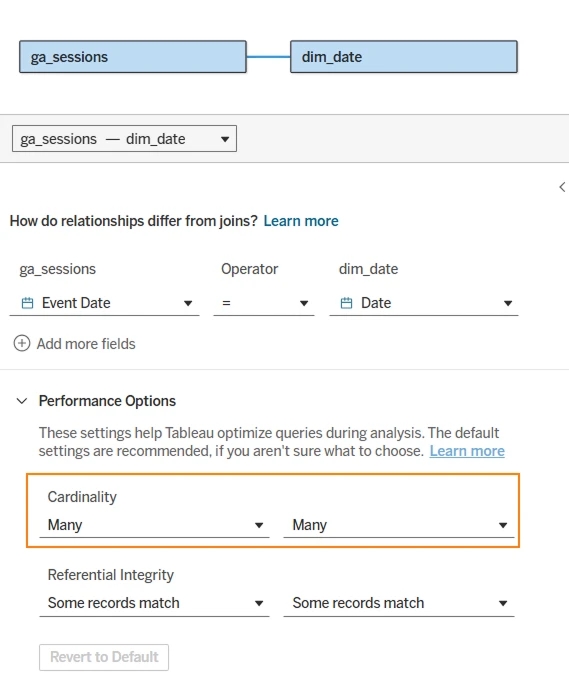
Task: Open the dim_date Referential Integrity dropdown
Action: (399, 603)
